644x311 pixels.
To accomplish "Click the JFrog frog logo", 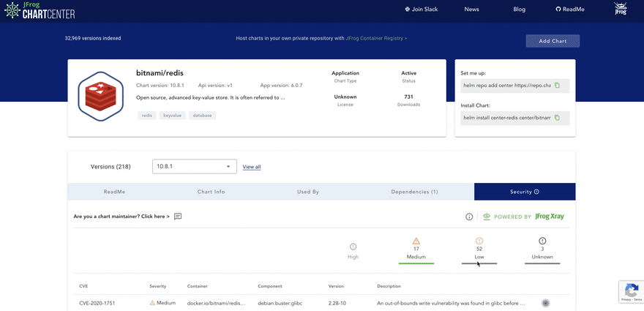I will pos(620,9).
